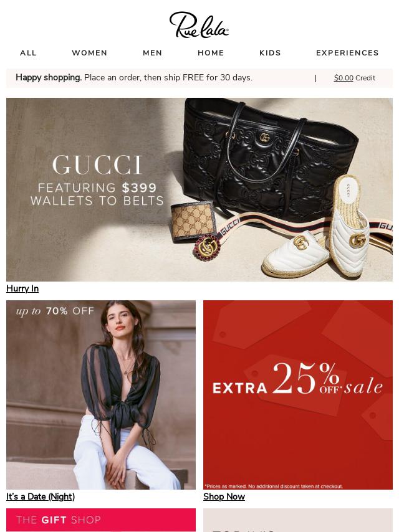Open the Extra 25% off sale tile
Image resolution: width=399 pixels, height=532 pixels.
(298, 394)
